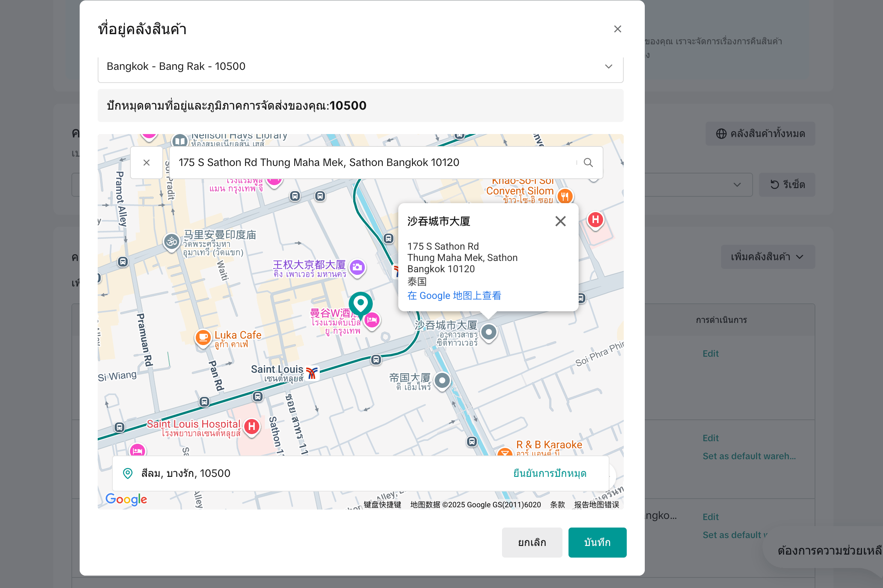Viewport: 883px width, 588px height.
Task: Click the ยืนยันการปักหมุด confirm pin link
Action: [x=550, y=473]
